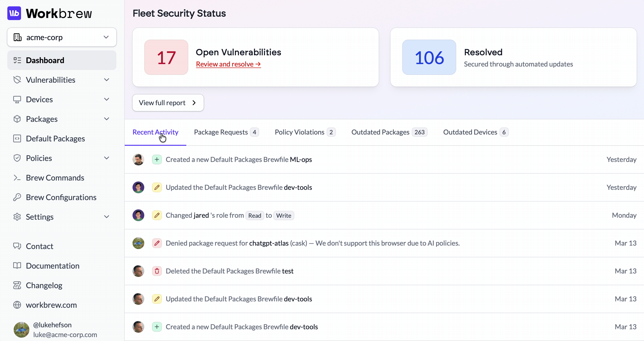The width and height of the screenshot is (644, 341).
Task: Follow the Review and resolve link
Action: [228, 64]
